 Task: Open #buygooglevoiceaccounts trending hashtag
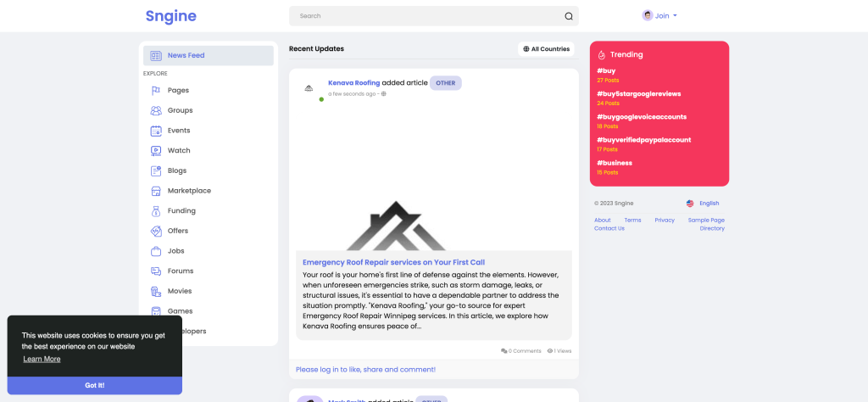point(642,117)
